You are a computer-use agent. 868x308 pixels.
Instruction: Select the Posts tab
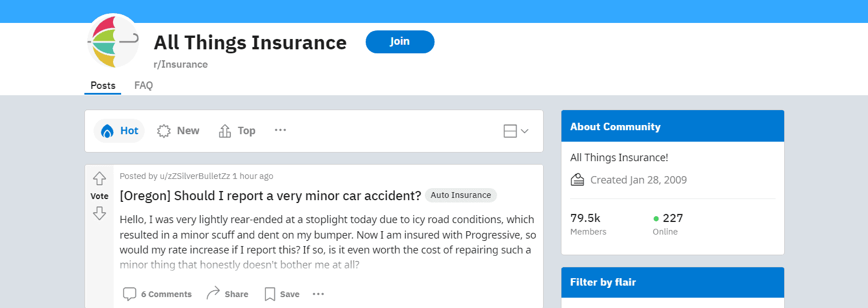103,85
